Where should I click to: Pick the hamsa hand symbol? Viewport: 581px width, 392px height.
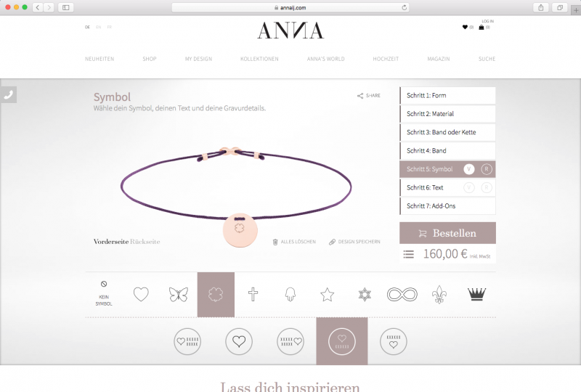pyautogui.click(x=290, y=295)
